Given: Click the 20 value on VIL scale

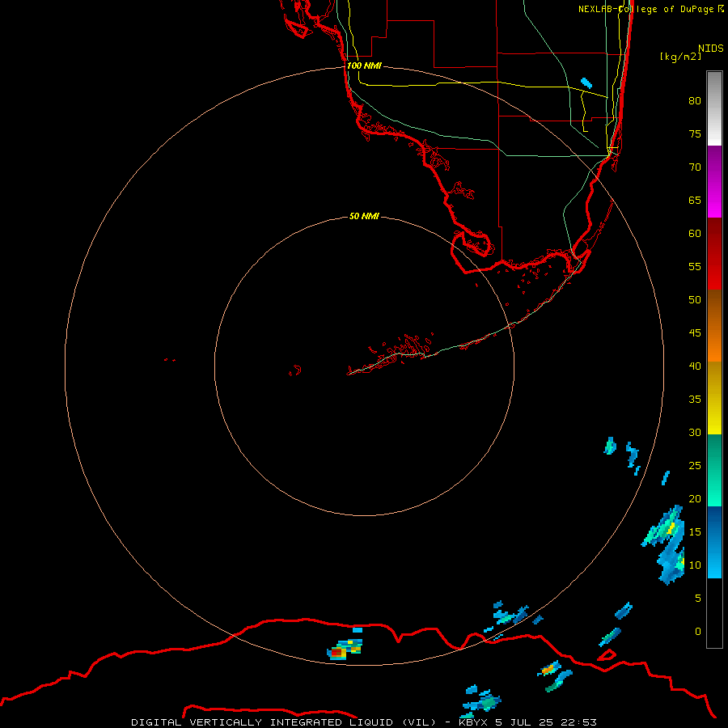Looking at the screenshot, I should (695, 498).
